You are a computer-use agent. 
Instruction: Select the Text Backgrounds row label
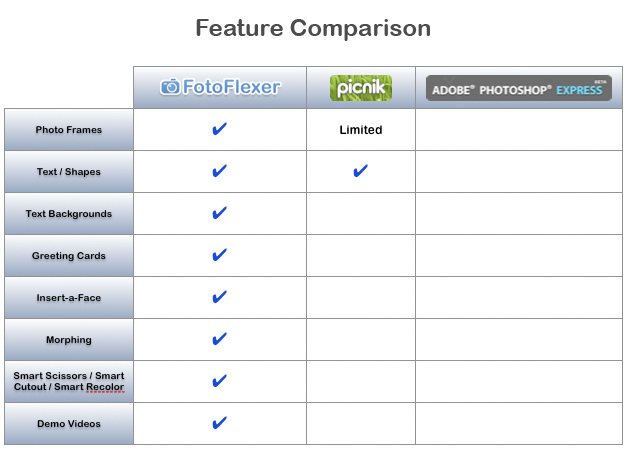[x=69, y=214]
